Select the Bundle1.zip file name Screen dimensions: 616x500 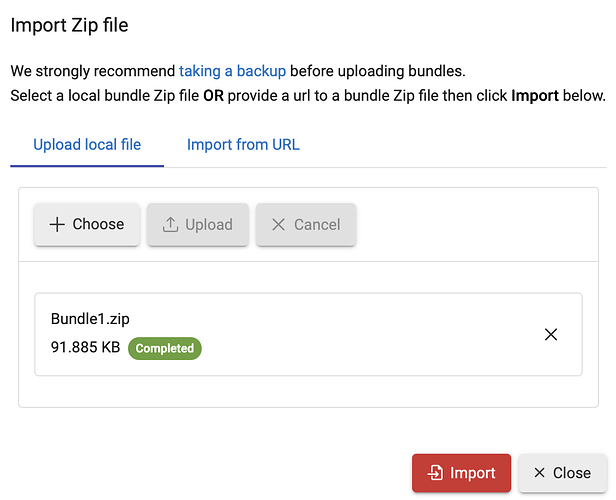[x=91, y=319]
